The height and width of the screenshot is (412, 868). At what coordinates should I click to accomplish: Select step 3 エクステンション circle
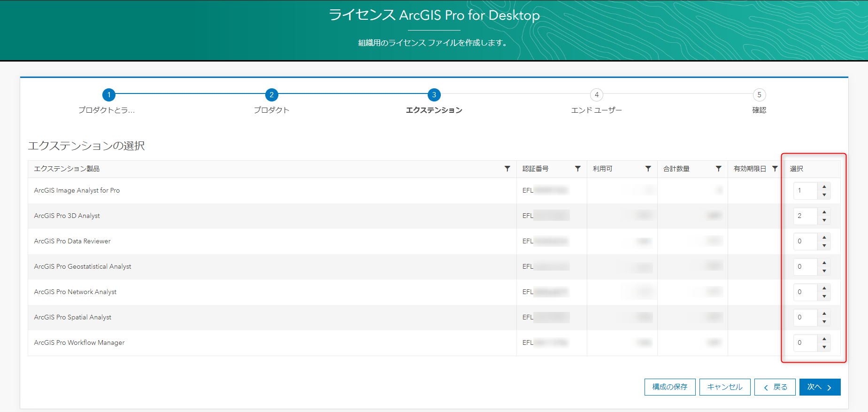click(x=434, y=95)
